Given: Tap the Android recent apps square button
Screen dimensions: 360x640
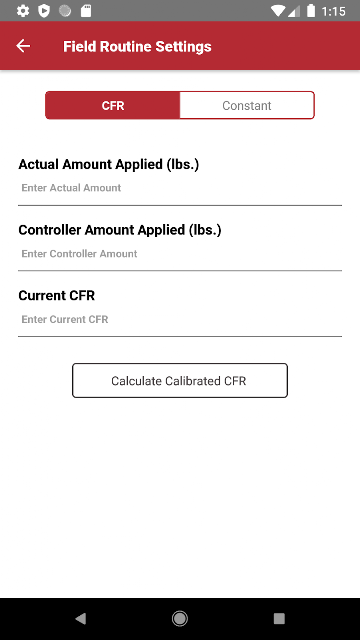Looking at the screenshot, I should coord(279,618).
